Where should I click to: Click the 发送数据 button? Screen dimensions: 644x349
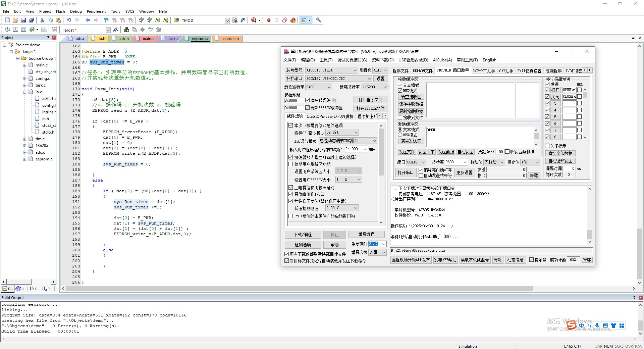(x=446, y=152)
